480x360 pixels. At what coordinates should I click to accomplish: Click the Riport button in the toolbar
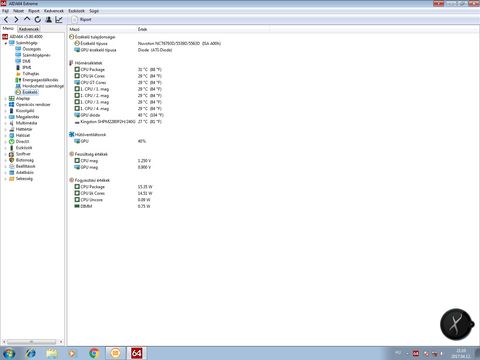click(x=82, y=20)
